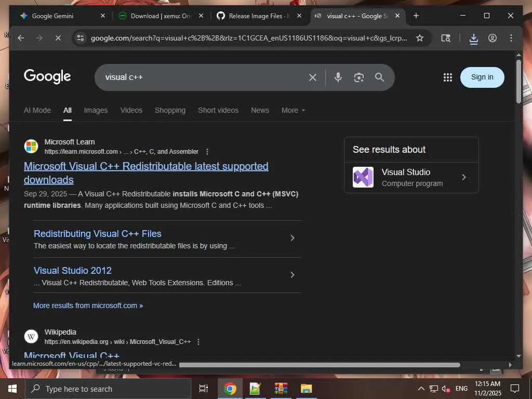Start voice search with microphone
Viewport: 532px width, 399px height.
(338, 77)
